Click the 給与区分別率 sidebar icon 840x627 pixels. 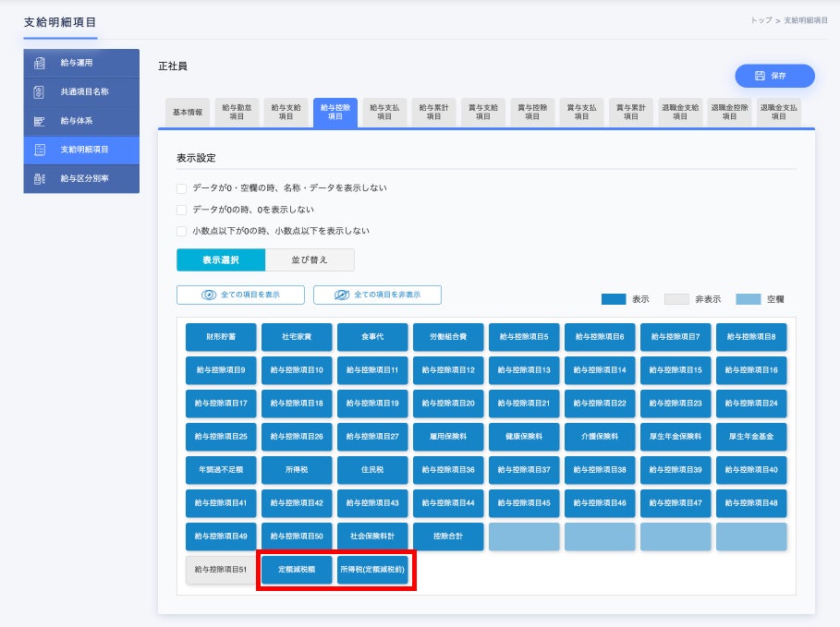(40, 179)
